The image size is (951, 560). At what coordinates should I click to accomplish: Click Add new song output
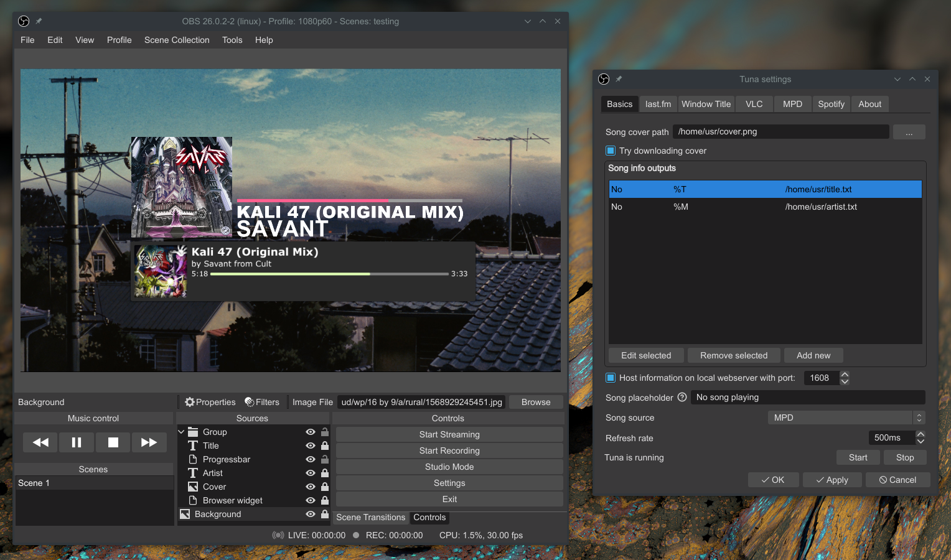pyautogui.click(x=813, y=355)
